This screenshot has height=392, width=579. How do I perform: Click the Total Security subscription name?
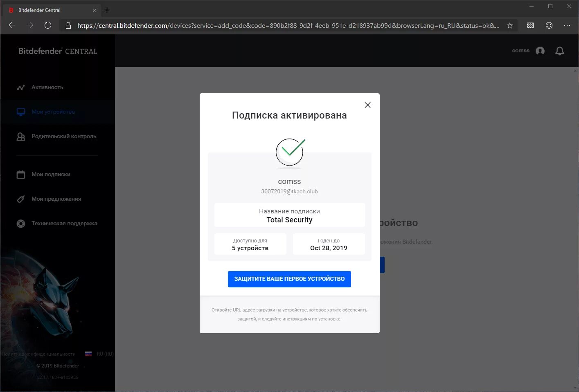pos(289,220)
